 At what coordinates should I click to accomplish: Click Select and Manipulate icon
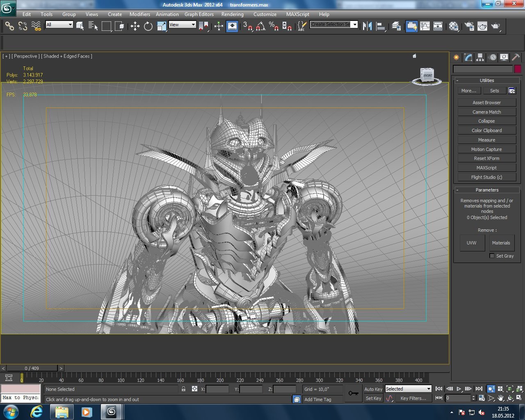click(x=219, y=26)
